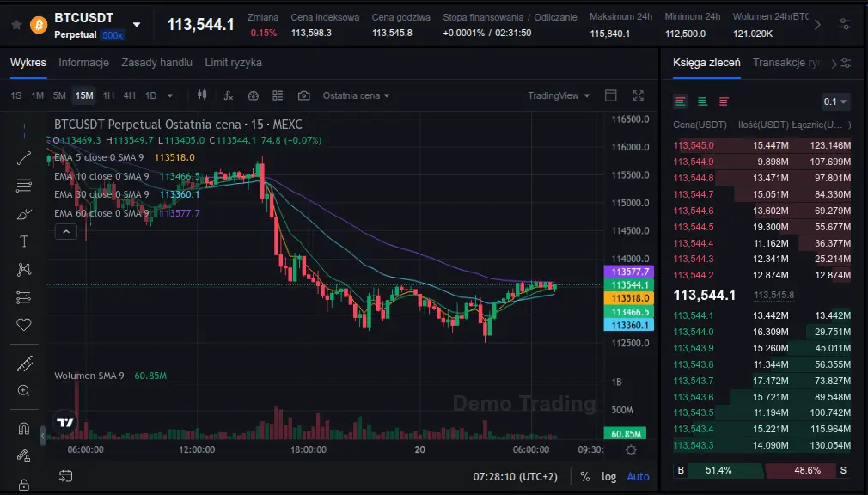The height and width of the screenshot is (495, 868).
Task: Click the purple 113577.7 EMA price label
Action: [629, 272]
